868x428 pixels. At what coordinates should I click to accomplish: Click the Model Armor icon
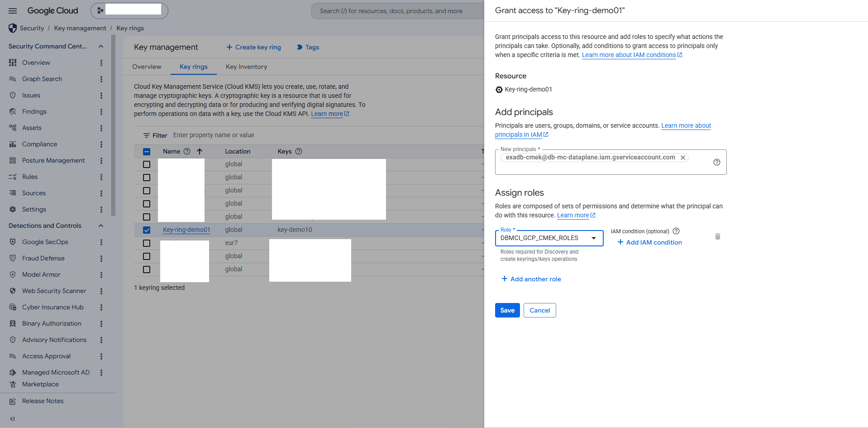(13, 274)
